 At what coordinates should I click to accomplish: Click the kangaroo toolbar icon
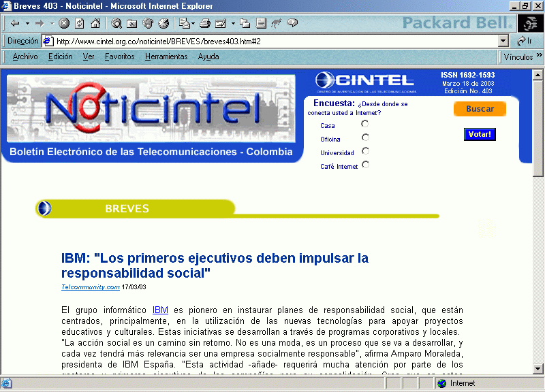[277, 23]
